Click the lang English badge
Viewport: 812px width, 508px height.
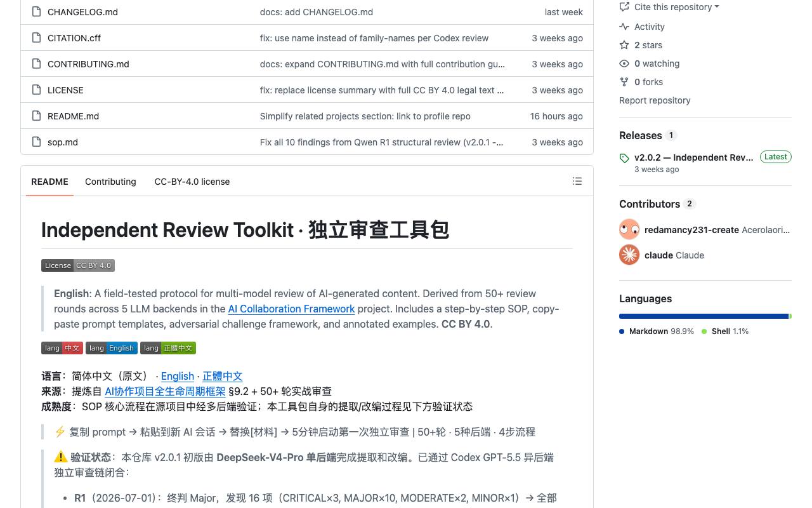click(x=112, y=348)
